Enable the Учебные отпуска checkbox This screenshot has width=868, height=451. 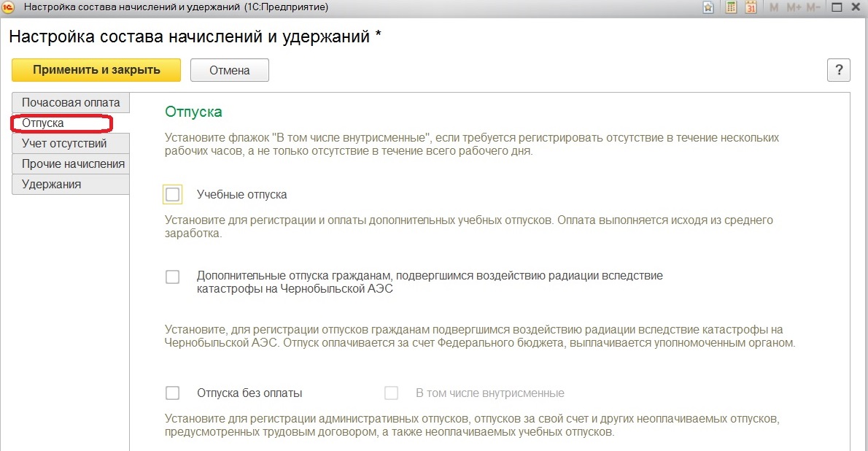[173, 195]
